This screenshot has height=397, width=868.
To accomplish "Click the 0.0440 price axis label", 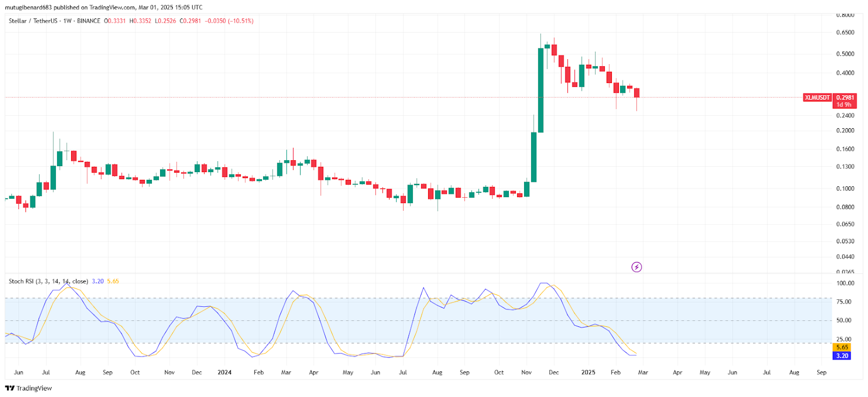I will (845, 257).
